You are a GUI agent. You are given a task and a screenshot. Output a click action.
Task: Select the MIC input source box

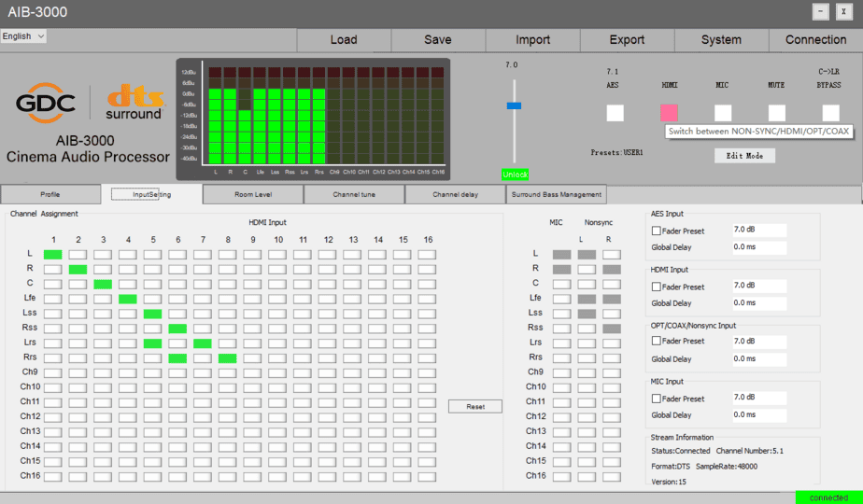point(723,113)
